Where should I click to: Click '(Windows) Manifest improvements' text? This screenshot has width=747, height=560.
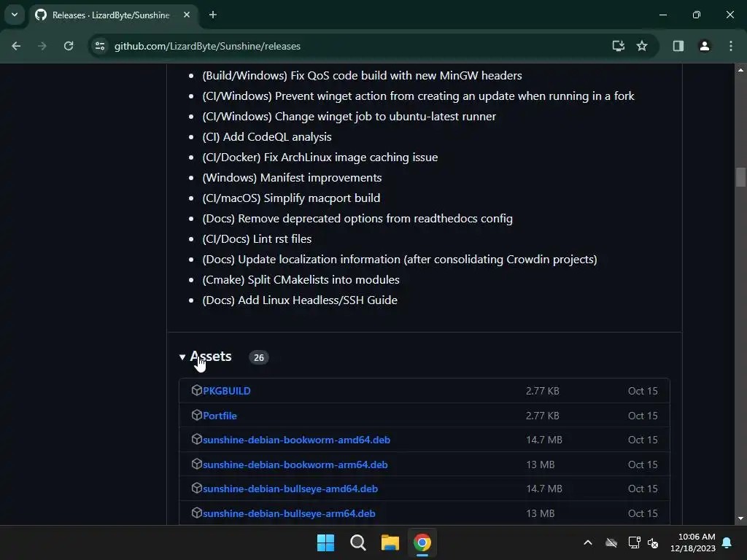click(292, 178)
